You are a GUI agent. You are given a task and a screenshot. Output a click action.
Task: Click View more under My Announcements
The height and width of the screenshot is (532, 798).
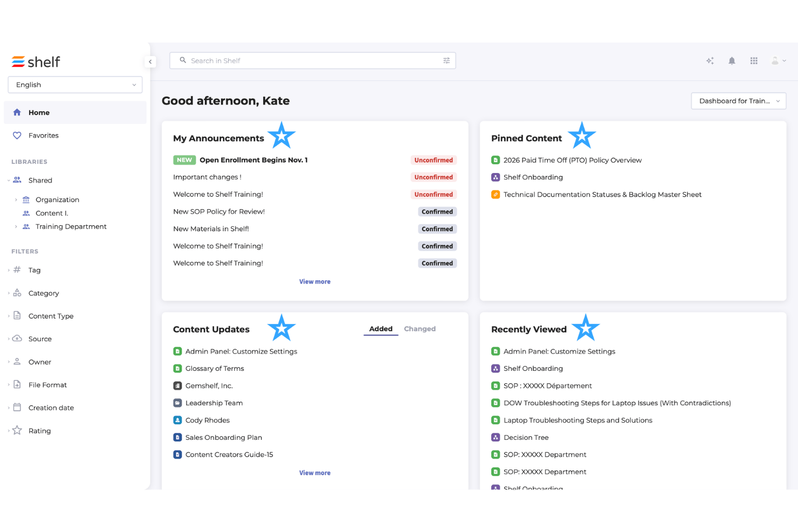315,282
